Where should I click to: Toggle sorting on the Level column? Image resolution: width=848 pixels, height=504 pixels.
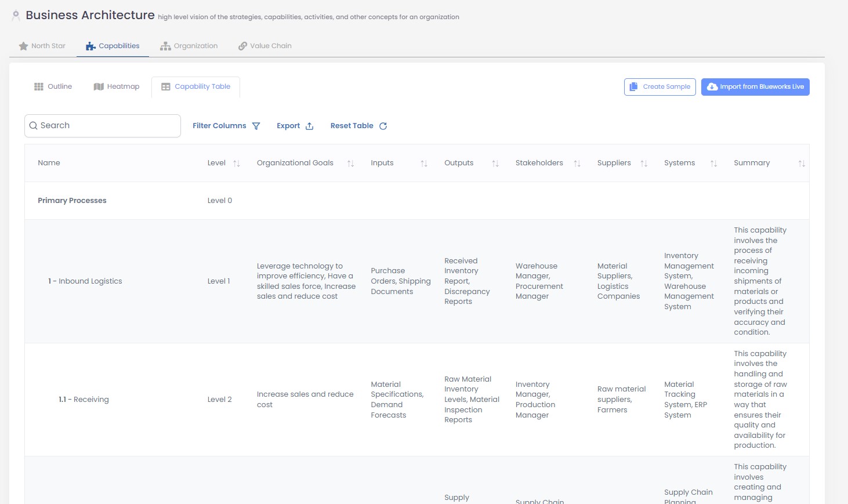pos(237,163)
